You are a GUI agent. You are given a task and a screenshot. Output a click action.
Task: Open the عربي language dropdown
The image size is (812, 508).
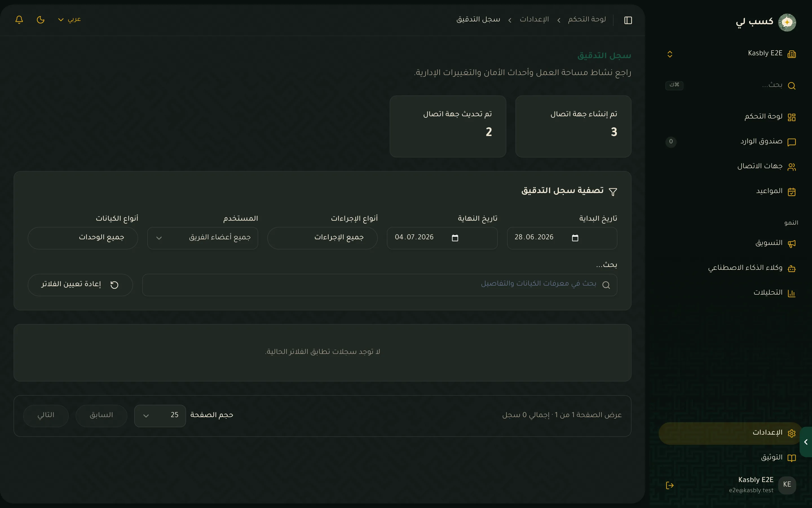(69, 19)
